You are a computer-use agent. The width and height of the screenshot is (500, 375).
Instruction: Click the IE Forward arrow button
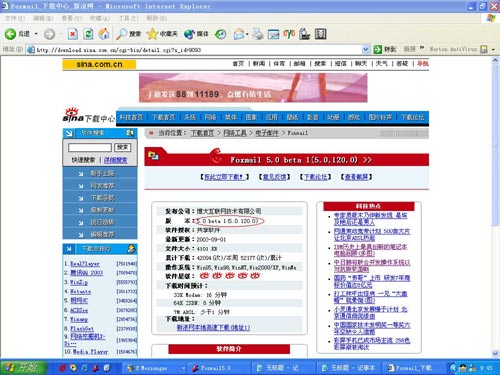(x=49, y=34)
